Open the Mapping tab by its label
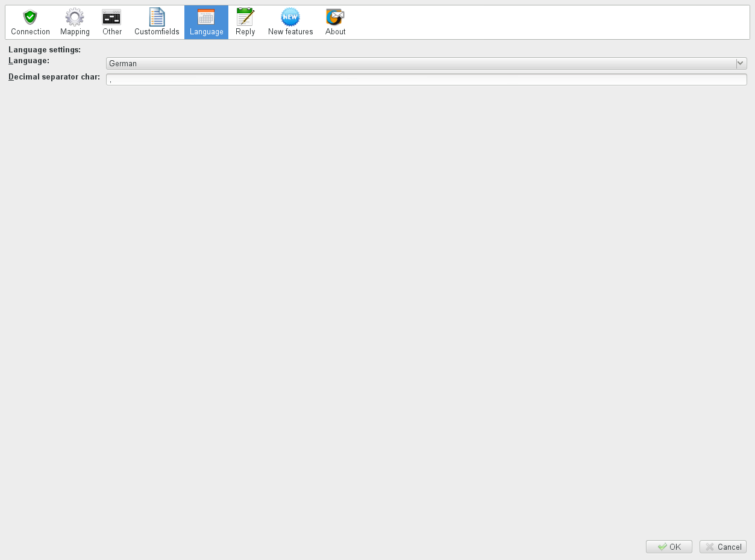Screen dimensions: 755x560 [x=75, y=32]
